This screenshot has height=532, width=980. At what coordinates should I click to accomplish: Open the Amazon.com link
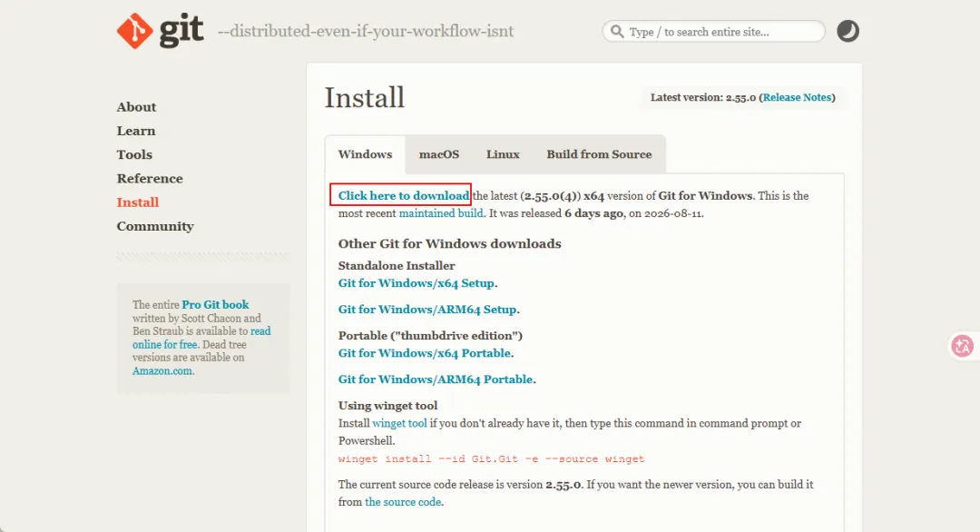[x=162, y=370]
